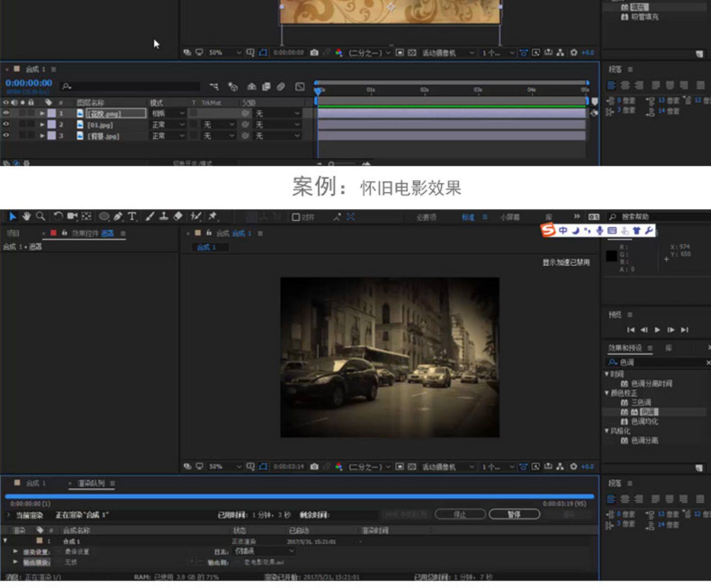Expand layer 2 properties triangle
This screenshot has width=711, height=588.
[42, 125]
